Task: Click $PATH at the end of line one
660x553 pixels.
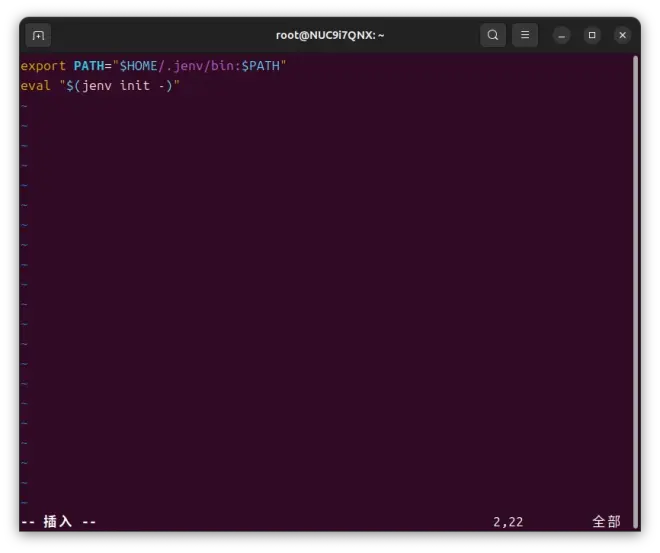Action: click(261, 66)
